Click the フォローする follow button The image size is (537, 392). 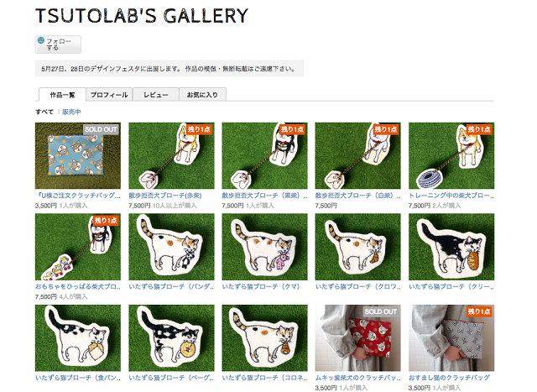[x=58, y=44]
